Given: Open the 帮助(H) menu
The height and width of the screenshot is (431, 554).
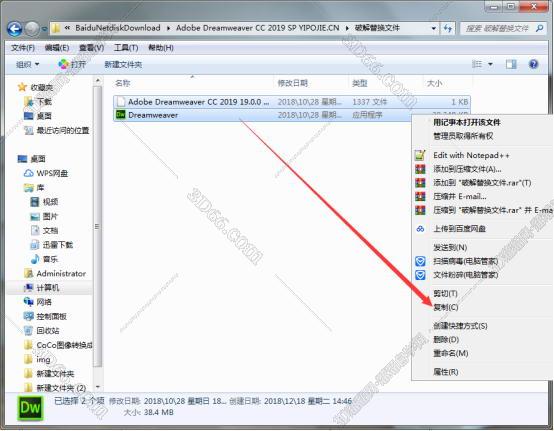Looking at the screenshot, I should coord(161,48).
